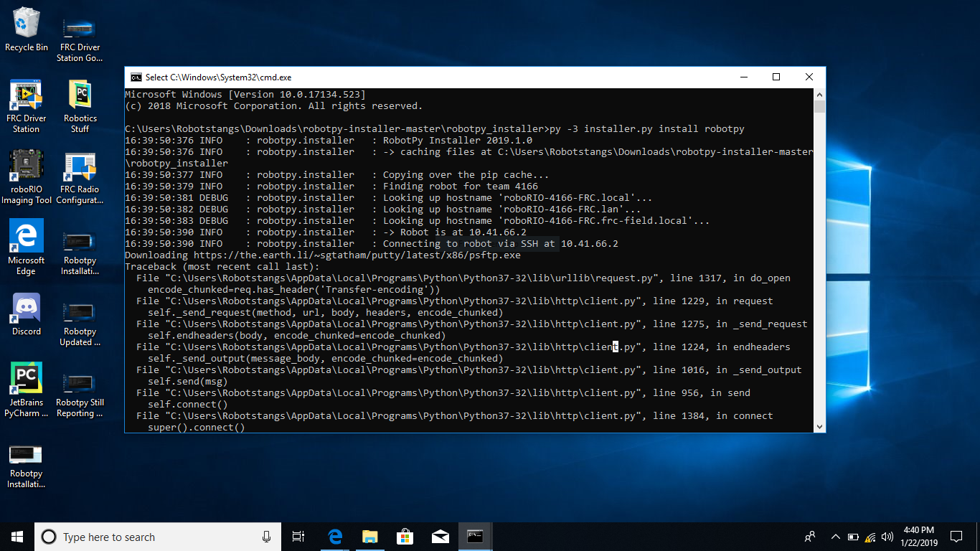Click the Type here to search box
Screen dimensions: 980x551
click(x=158, y=537)
